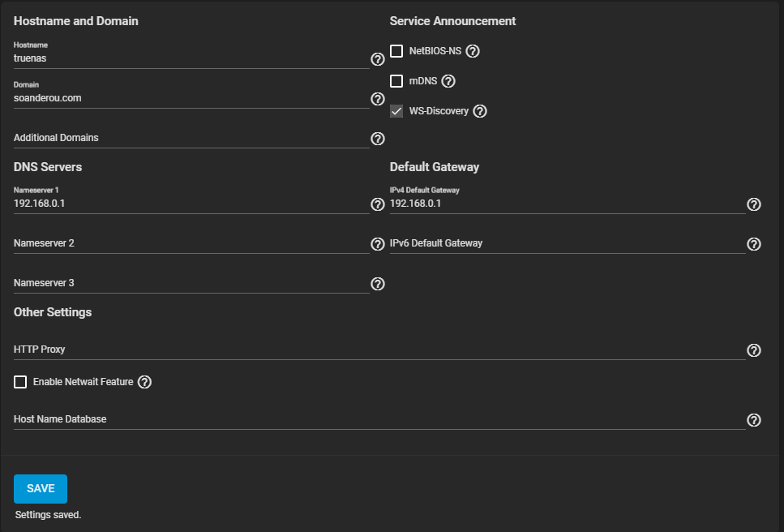Enable the NetBIOS-NS checkbox
Screen dimensions: 784x532
tap(396, 51)
